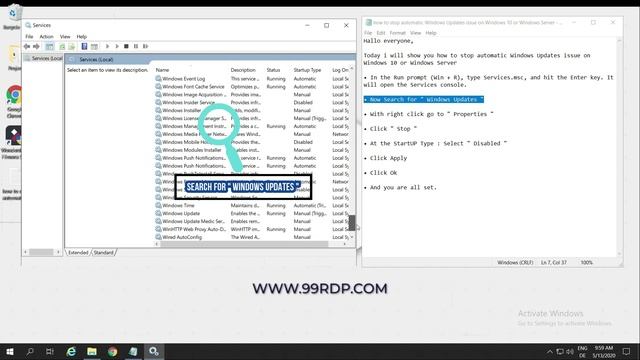Click the Refresh icon in Services toolbar
The image size is (640, 360).
[x=62, y=47]
